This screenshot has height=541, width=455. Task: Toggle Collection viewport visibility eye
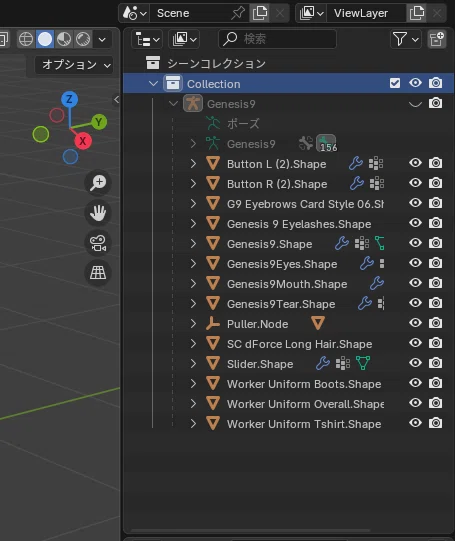(415, 83)
